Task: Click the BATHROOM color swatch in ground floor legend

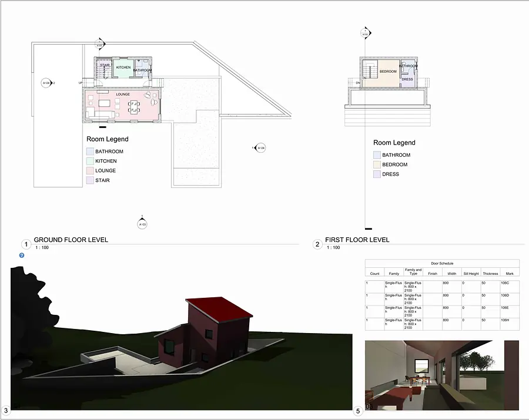Action: tap(90, 152)
